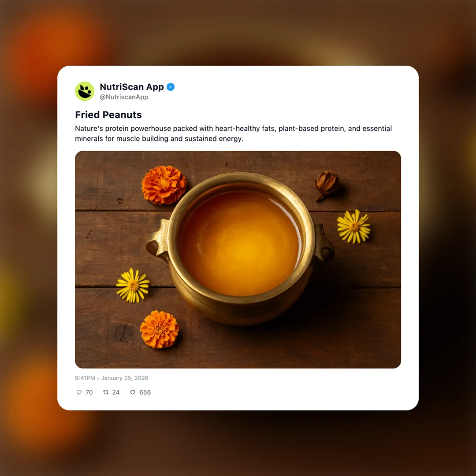Click the retweet arrows icon

click(x=106, y=392)
